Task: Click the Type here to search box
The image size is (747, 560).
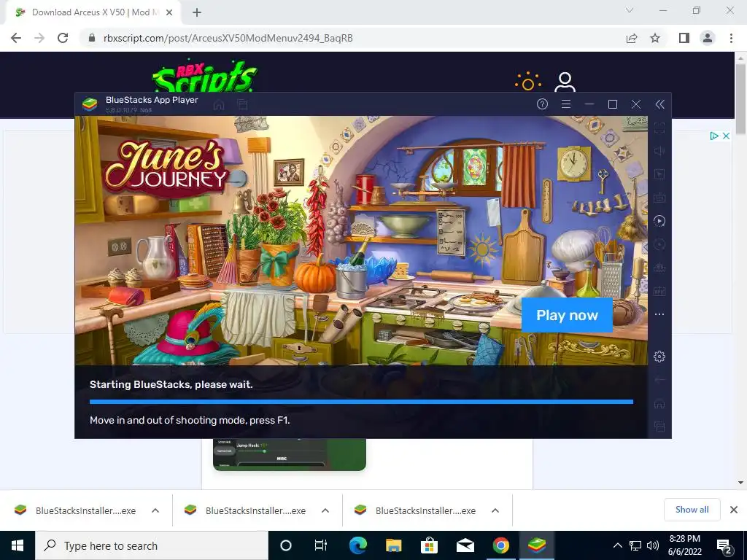Action: tap(152, 545)
